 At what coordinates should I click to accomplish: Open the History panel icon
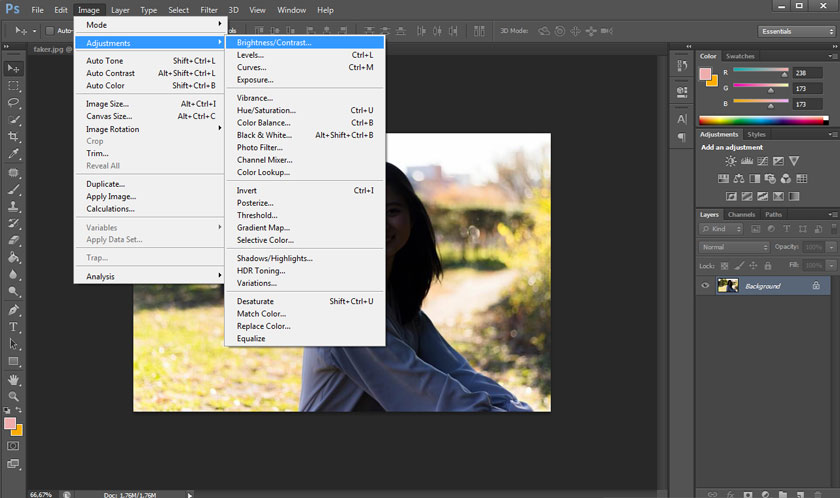(682, 68)
